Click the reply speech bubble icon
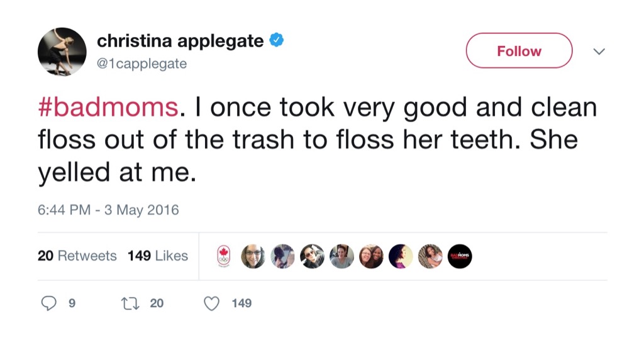644x345 pixels. point(48,303)
